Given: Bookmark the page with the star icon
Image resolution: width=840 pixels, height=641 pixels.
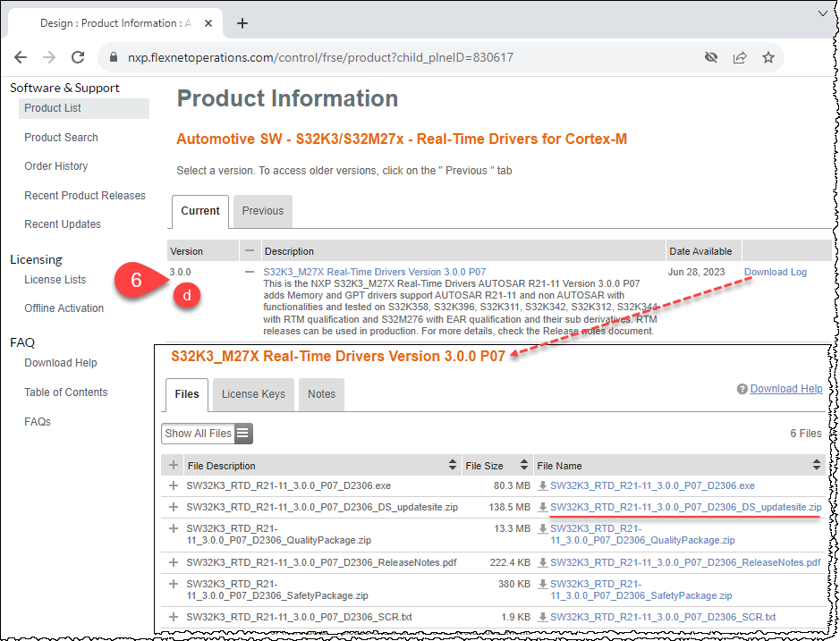Looking at the screenshot, I should 768,57.
